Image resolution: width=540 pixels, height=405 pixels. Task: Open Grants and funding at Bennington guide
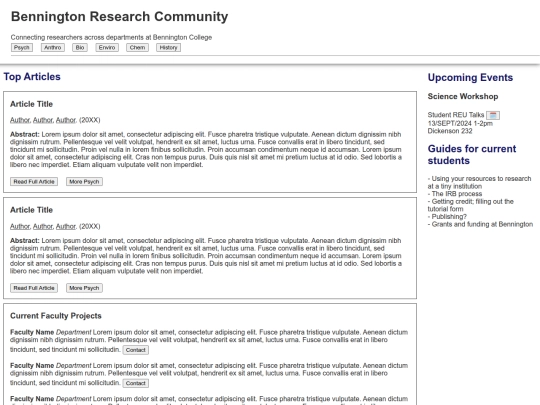[480, 224]
